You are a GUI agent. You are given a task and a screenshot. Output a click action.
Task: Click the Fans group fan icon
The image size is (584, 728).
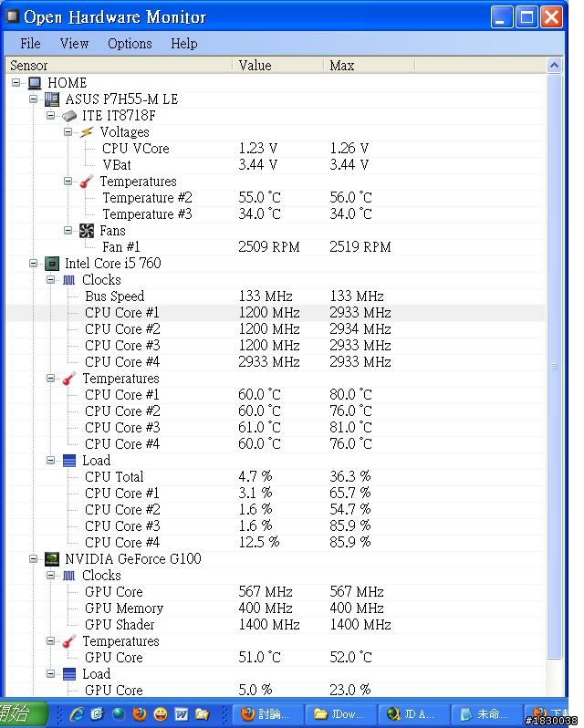click(x=87, y=231)
